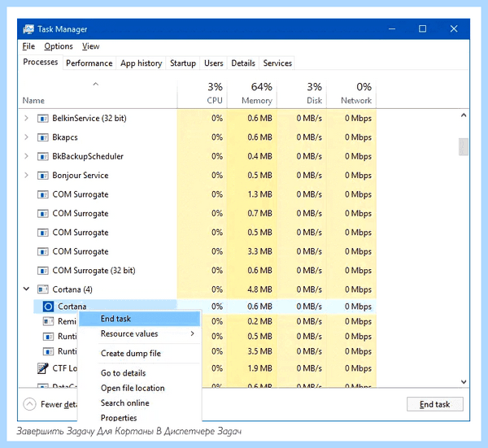Click the Fewer details circle arrow icon
This screenshot has width=488, height=448.
tap(29, 404)
